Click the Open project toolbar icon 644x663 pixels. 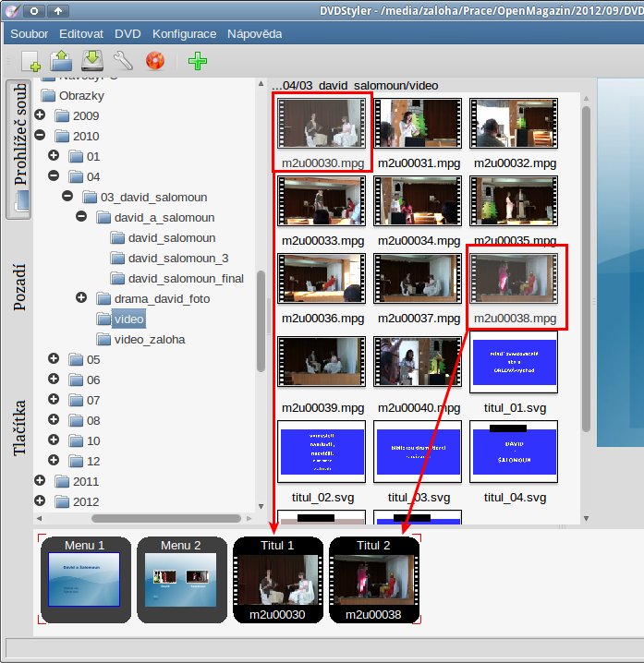61,62
